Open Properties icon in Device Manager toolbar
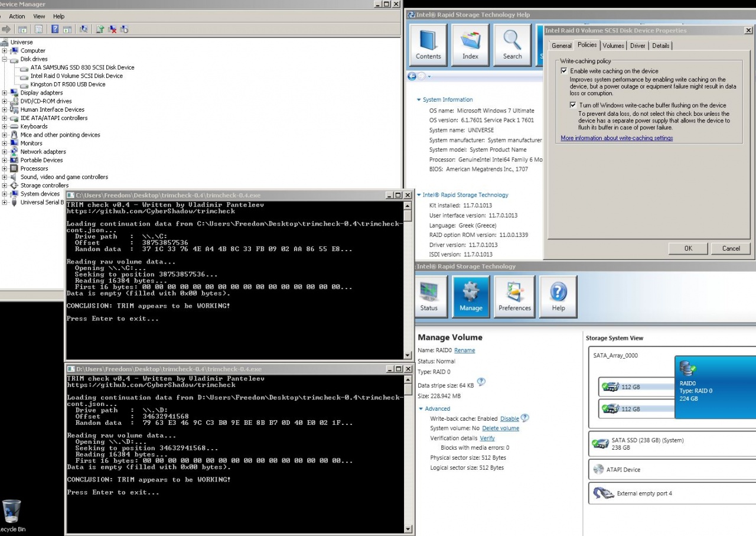The height and width of the screenshot is (536, 756). [38, 29]
